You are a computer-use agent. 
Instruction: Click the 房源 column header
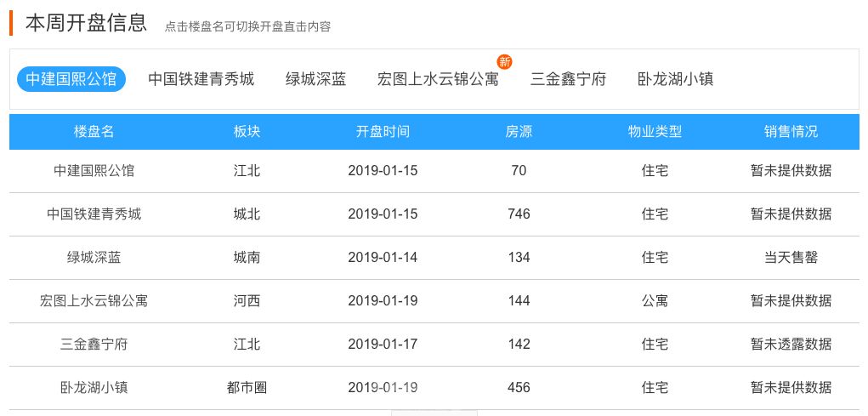(x=519, y=132)
